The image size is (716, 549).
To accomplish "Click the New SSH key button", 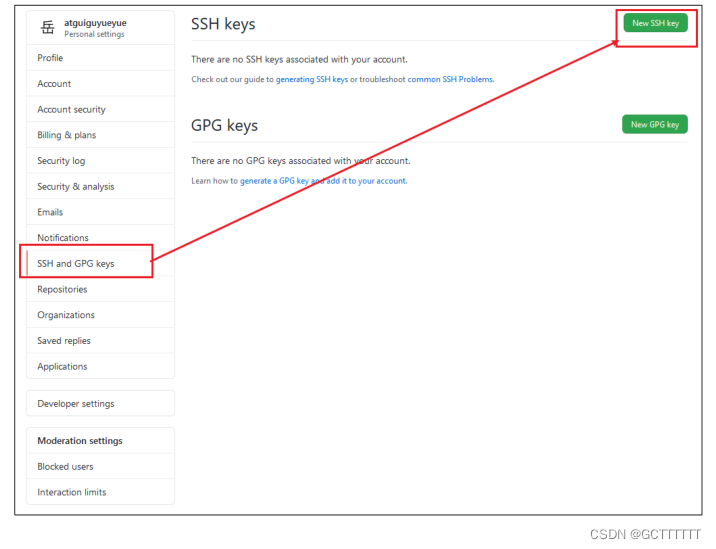I will pyautogui.click(x=655, y=23).
